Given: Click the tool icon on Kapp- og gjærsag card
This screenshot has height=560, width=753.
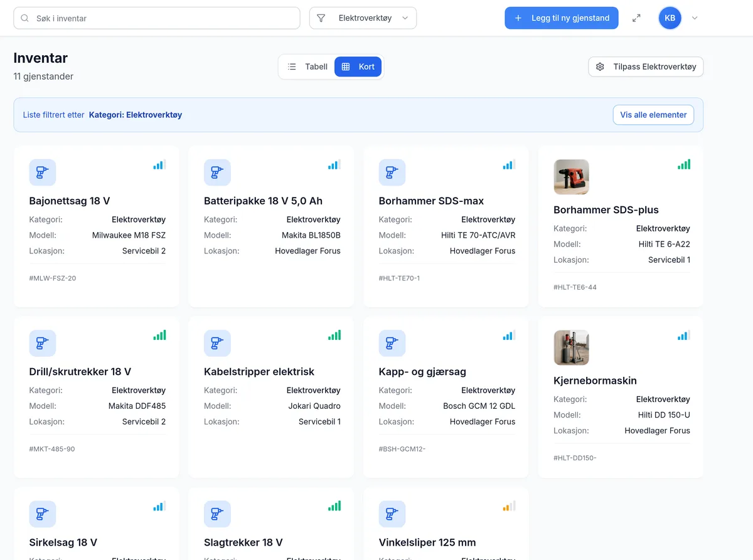Looking at the screenshot, I should (x=392, y=343).
